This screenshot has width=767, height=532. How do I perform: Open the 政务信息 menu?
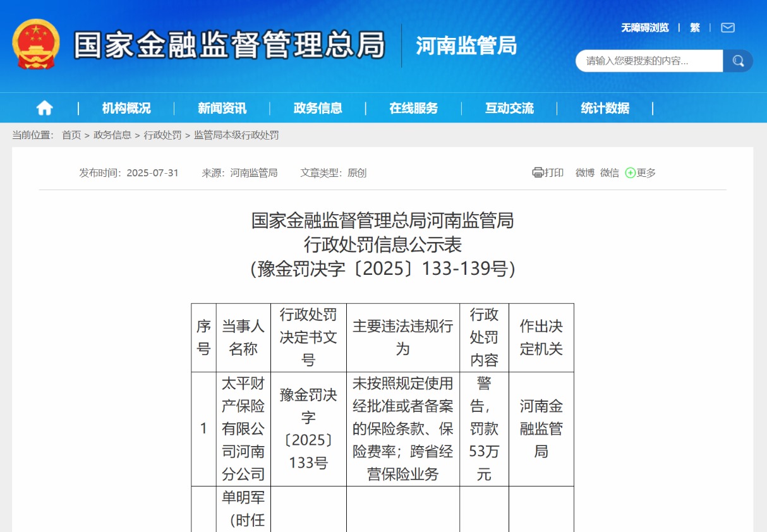pyautogui.click(x=318, y=108)
